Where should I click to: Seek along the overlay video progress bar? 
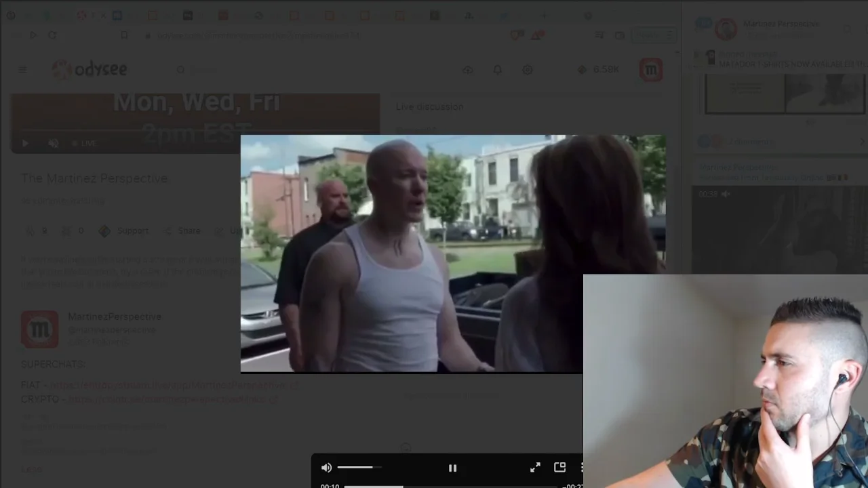coord(451,486)
